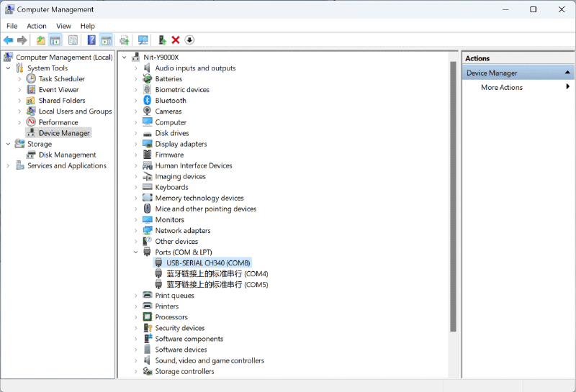Click the Bluetooth device category icon
Viewport: 576px width, 392px height.
[148, 101]
